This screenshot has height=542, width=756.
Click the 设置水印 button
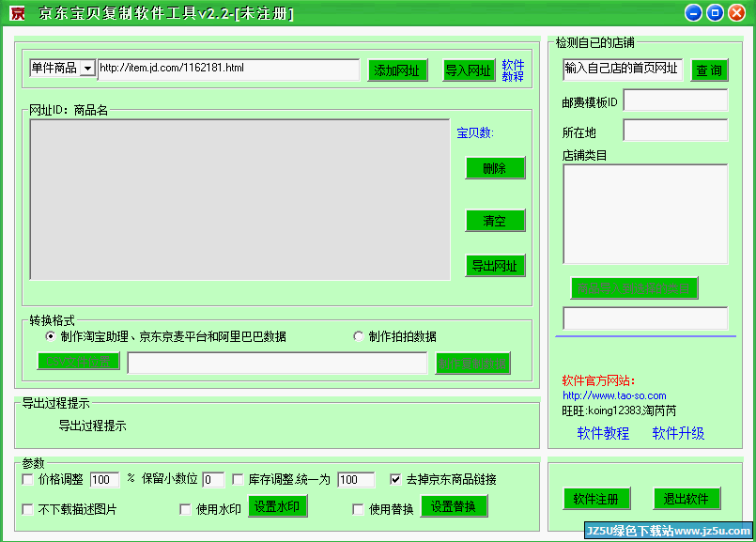click(278, 506)
